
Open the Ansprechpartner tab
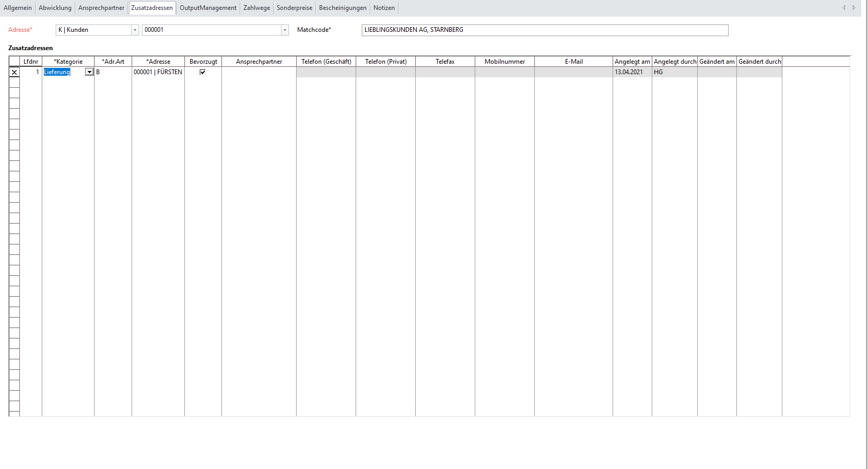[x=101, y=8]
